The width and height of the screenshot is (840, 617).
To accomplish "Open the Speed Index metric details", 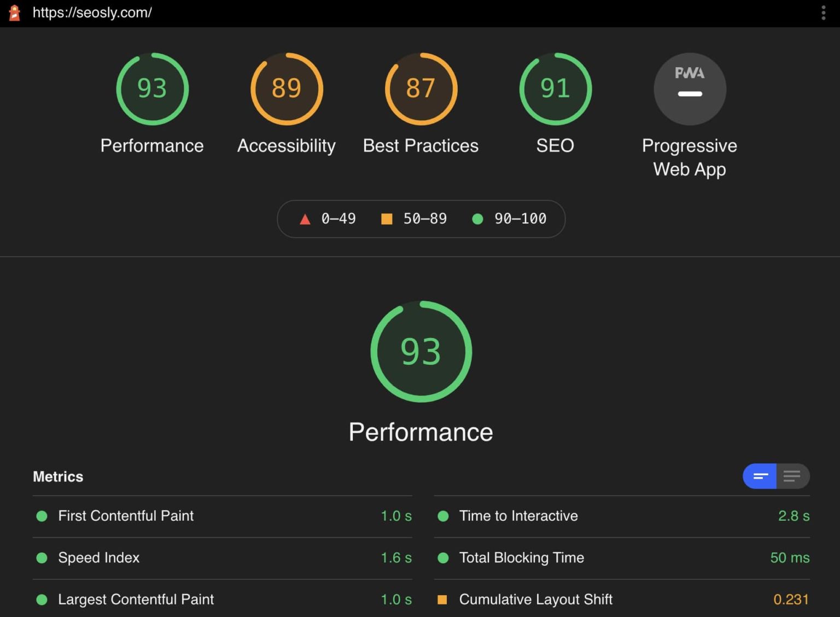I will [99, 558].
